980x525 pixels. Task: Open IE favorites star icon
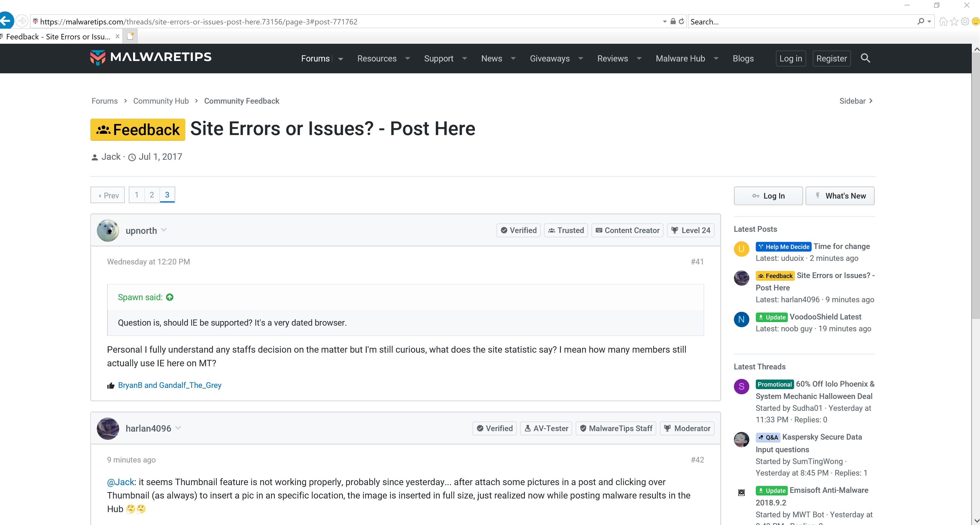point(954,21)
